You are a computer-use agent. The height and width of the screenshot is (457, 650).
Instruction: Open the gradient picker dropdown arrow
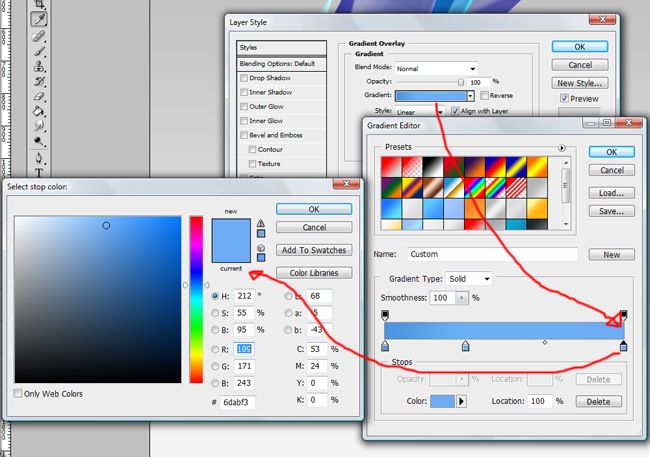(470, 96)
